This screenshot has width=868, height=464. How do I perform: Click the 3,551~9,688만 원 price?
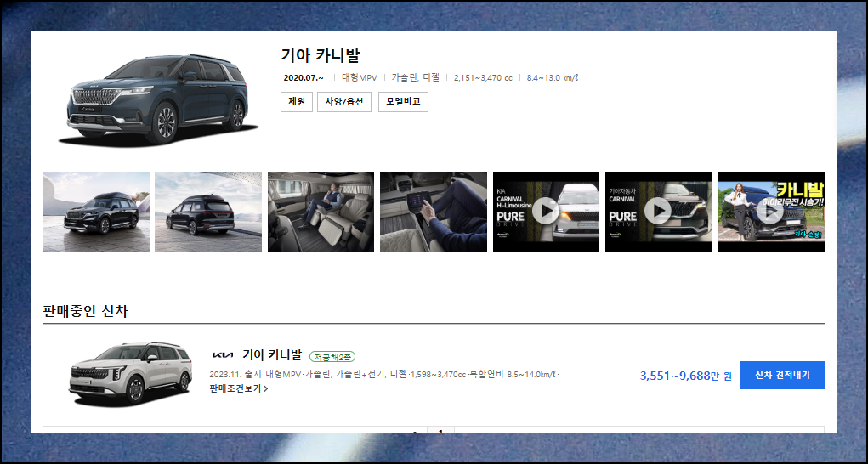pyautogui.click(x=686, y=376)
